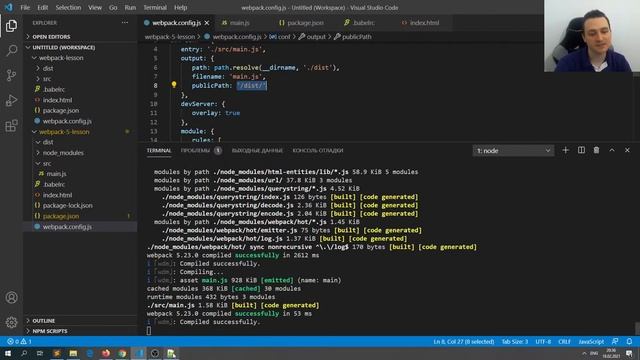The height and width of the screenshot is (360, 640).
Task: Expand the NPM Scripts section
Action: tap(81, 331)
